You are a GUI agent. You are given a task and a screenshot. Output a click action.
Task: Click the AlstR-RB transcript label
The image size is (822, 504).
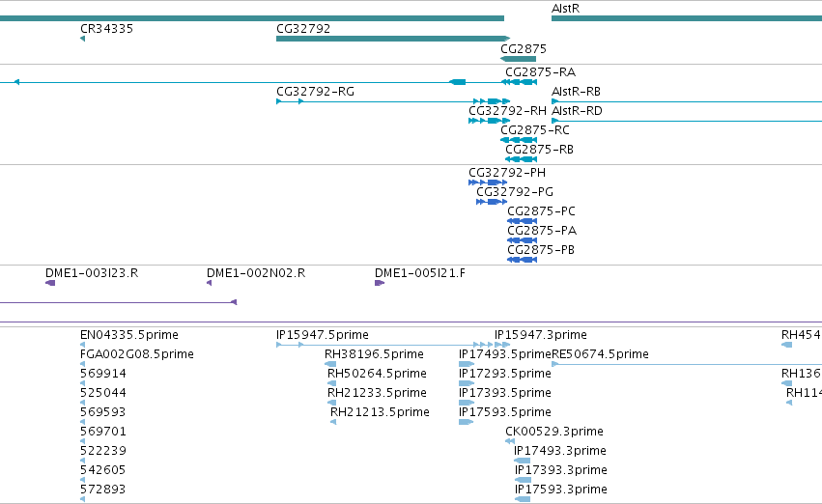click(576, 92)
